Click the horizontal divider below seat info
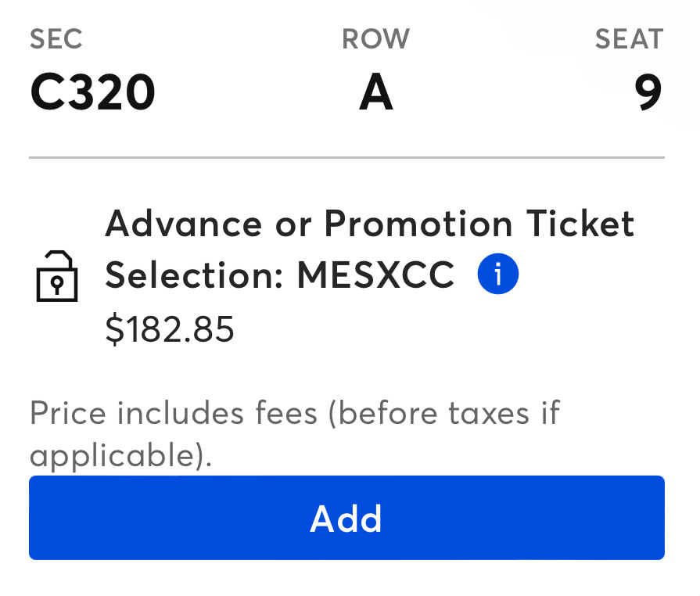 [346, 158]
